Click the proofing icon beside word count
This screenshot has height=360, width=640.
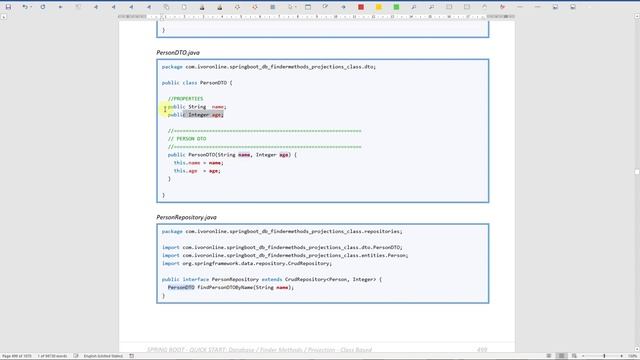click(x=76, y=356)
